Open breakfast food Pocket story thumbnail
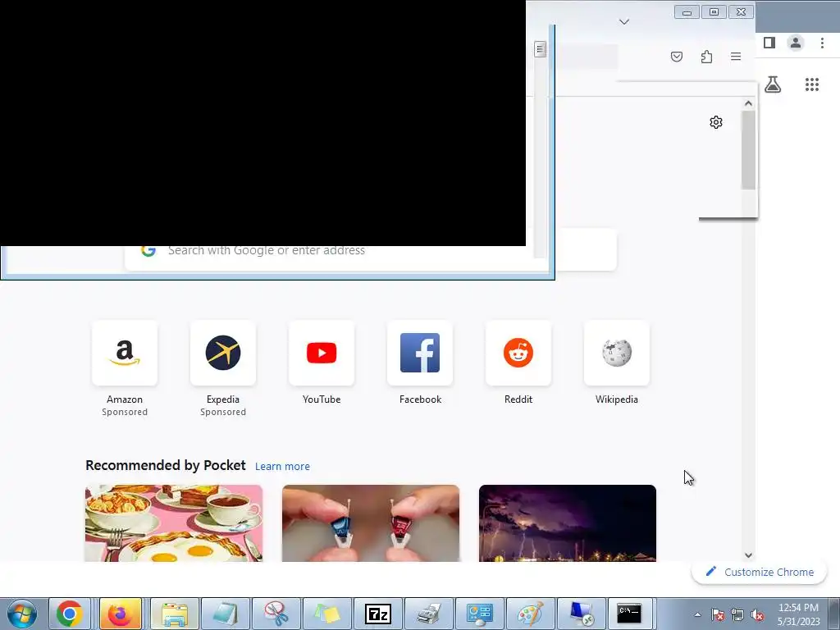This screenshot has width=840, height=630. tap(174, 523)
